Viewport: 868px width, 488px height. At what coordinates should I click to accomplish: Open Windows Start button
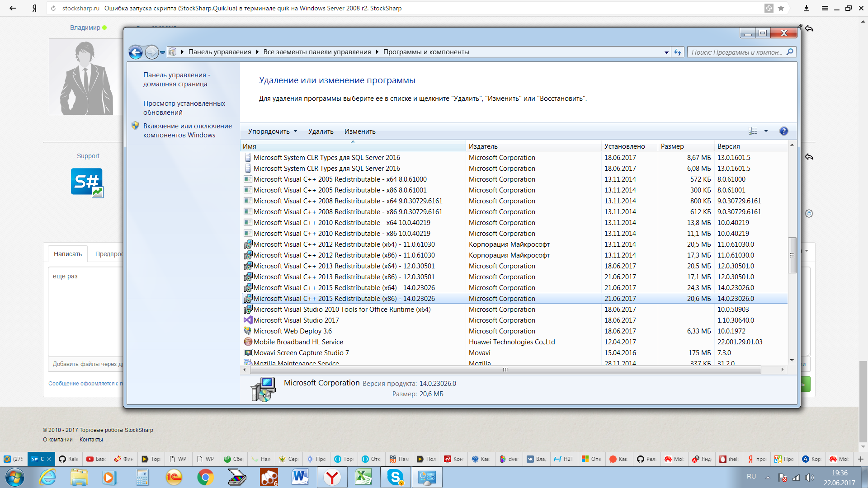pyautogui.click(x=14, y=478)
